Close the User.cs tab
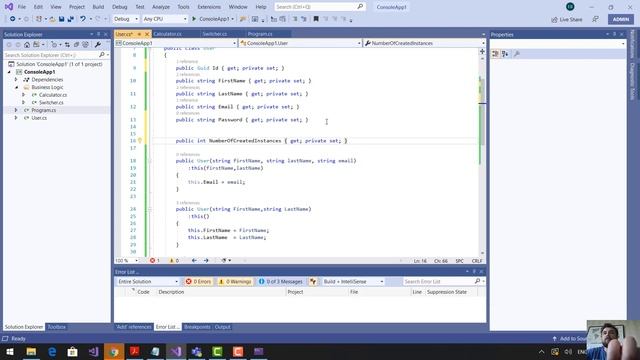This screenshot has height=360, width=640. click(x=147, y=34)
